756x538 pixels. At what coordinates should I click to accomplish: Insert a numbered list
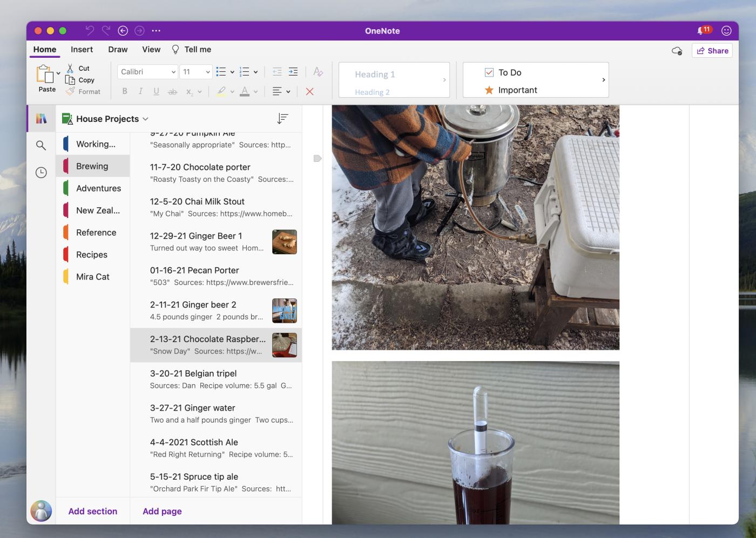coord(244,71)
